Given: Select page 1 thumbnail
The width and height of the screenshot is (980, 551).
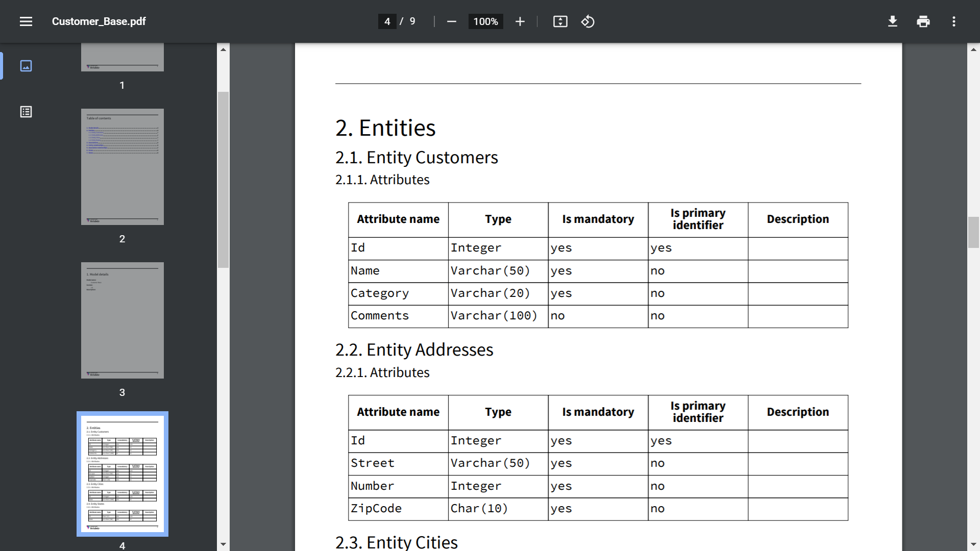Looking at the screenshot, I should (x=122, y=57).
